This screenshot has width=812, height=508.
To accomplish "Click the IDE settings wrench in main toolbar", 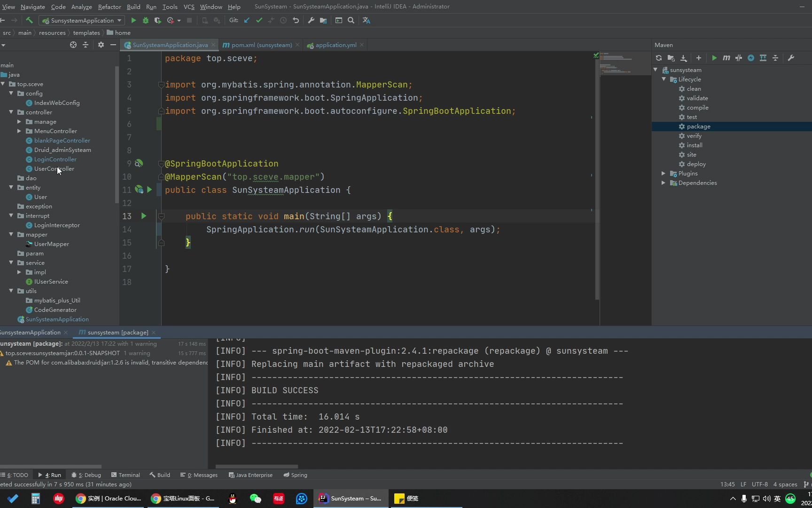I will 311,20.
